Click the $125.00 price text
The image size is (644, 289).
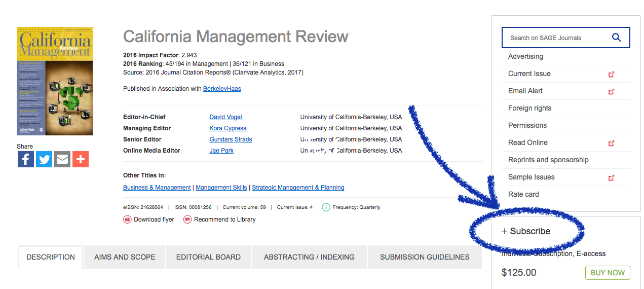pos(519,272)
